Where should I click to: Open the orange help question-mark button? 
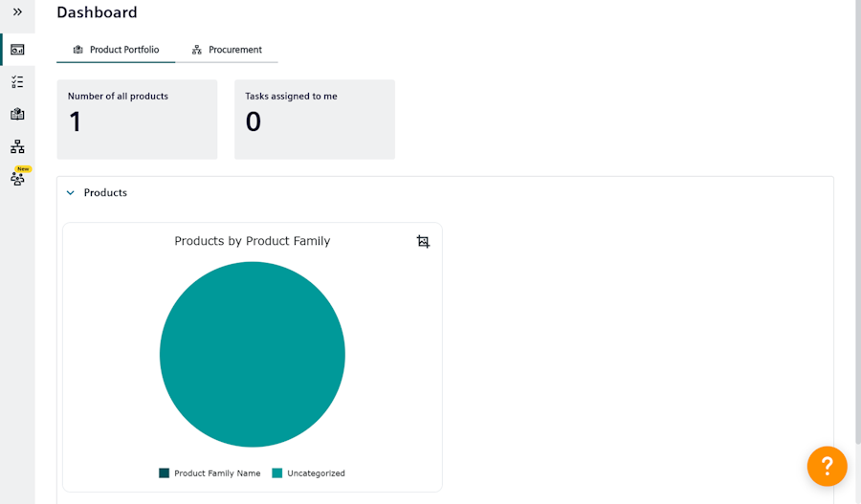(827, 466)
